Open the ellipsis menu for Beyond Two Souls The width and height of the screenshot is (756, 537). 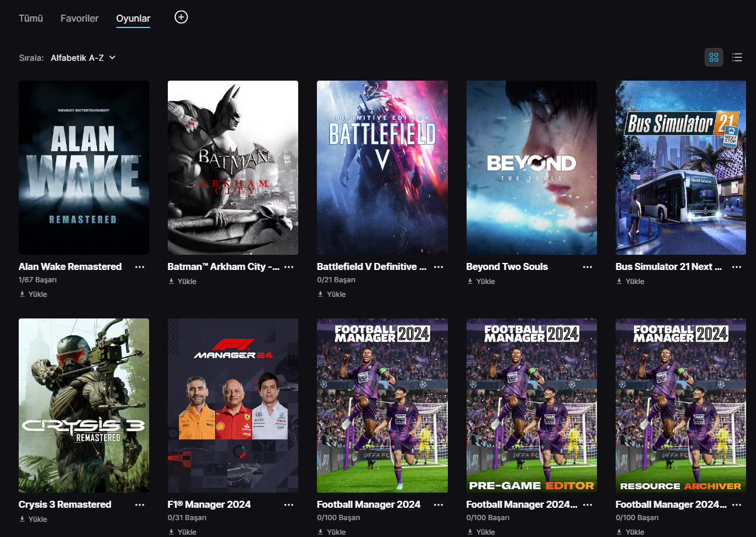click(x=588, y=266)
